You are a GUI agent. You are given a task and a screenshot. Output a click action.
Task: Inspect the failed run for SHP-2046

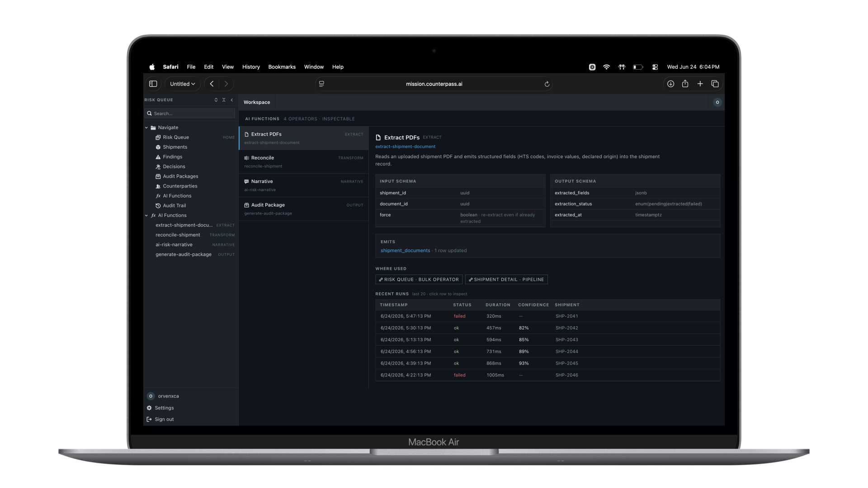click(547, 375)
